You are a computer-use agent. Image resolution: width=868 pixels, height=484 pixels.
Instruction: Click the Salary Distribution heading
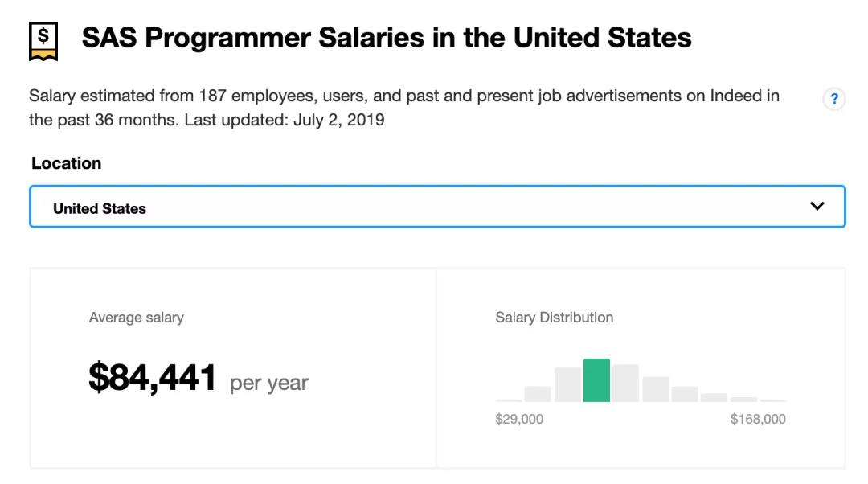pos(554,318)
